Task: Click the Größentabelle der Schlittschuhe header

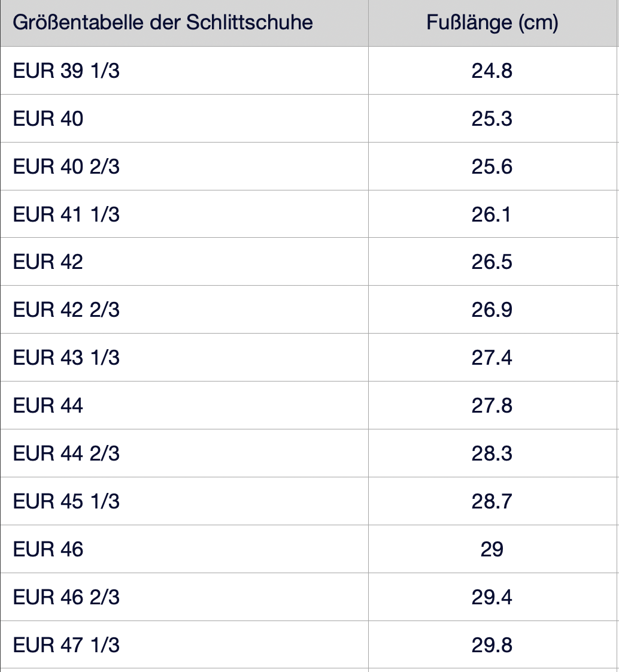Action: click(163, 23)
